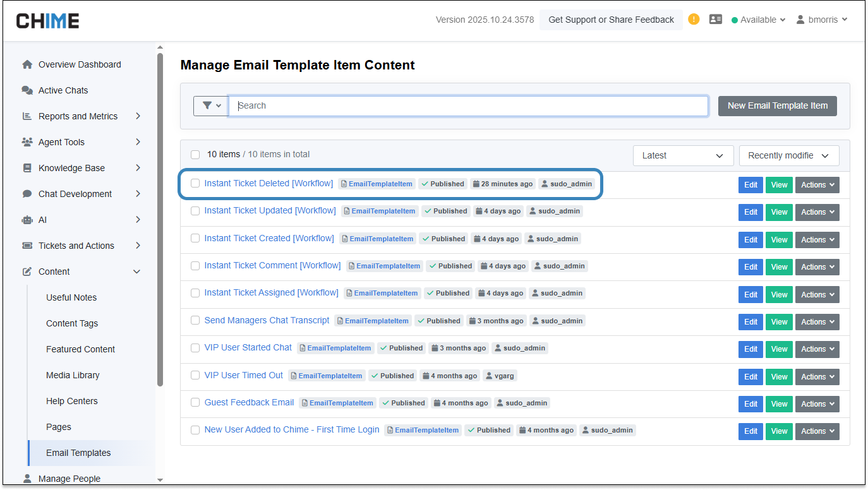
Task: Open Actions dropdown for Guest Feedback Email
Action: (817, 403)
